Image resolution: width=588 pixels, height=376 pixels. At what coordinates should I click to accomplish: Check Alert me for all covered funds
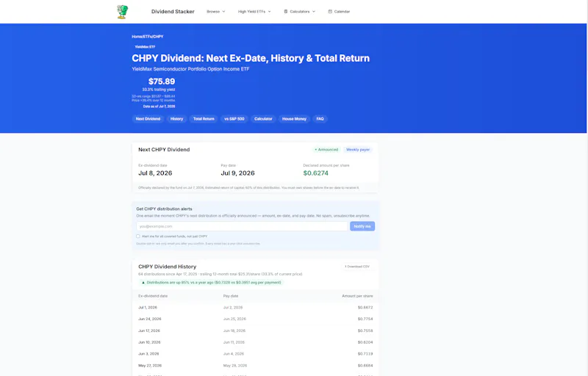coord(138,236)
